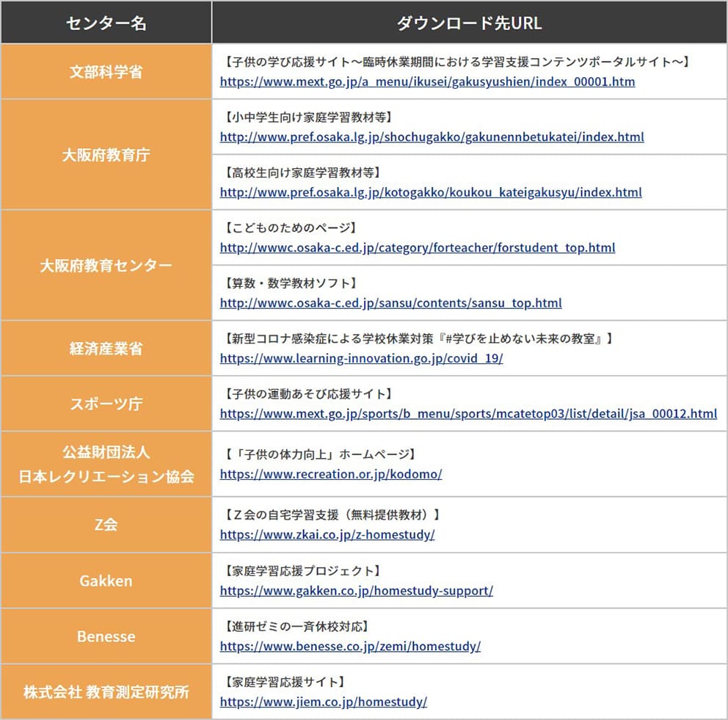Viewport: 728px width, 720px height.
Task: Open the learning-innovation.go.jp covid_19 link
Action: pyautogui.click(x=361, y=358)
